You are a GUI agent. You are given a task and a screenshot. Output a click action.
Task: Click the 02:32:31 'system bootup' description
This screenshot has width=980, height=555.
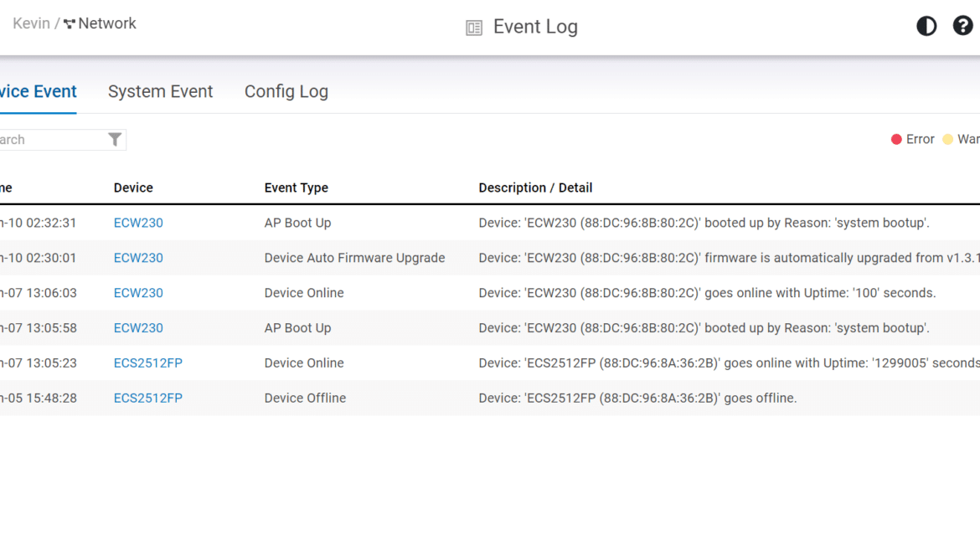(x=704, y=223)
